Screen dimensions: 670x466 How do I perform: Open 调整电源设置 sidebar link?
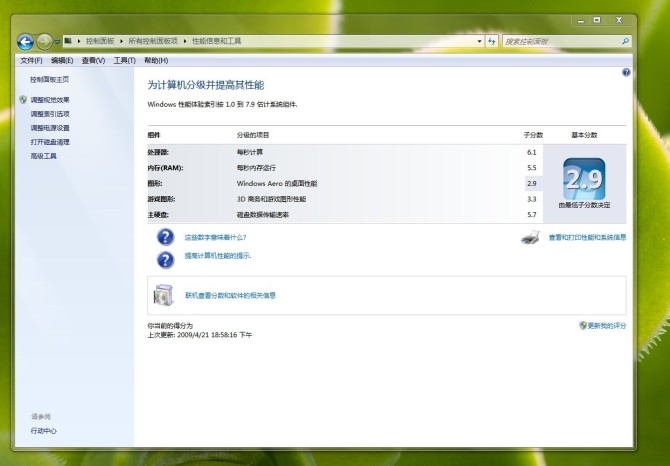coord(50,128)
